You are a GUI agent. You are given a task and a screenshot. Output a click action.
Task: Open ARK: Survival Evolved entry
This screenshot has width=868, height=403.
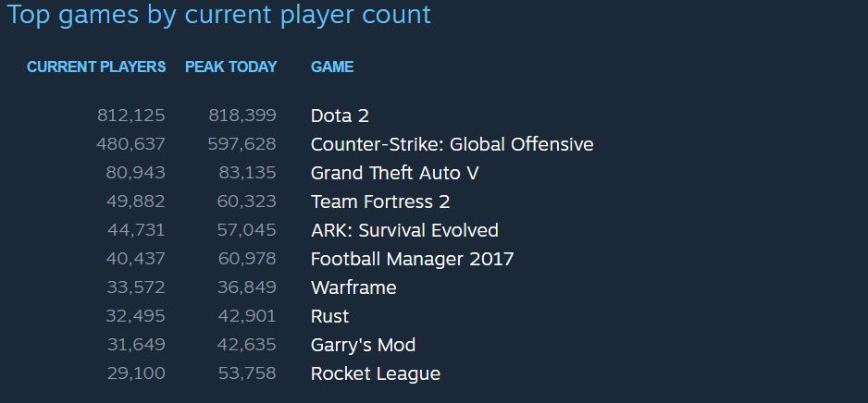point(404,230)
